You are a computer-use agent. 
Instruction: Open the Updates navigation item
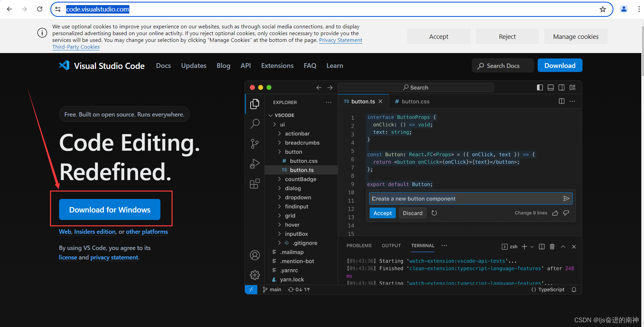[x=194, y=66]
